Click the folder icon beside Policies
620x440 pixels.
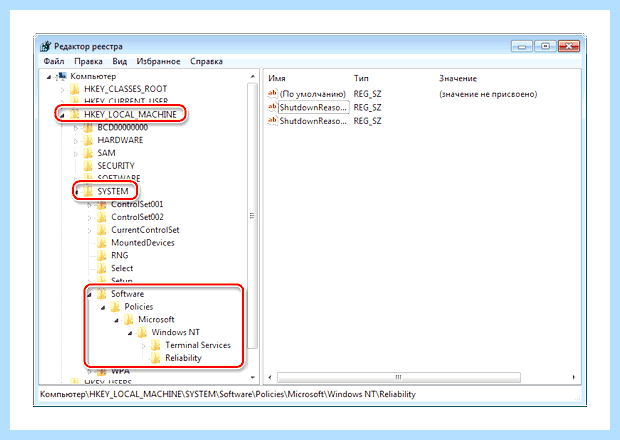point(115,306)
